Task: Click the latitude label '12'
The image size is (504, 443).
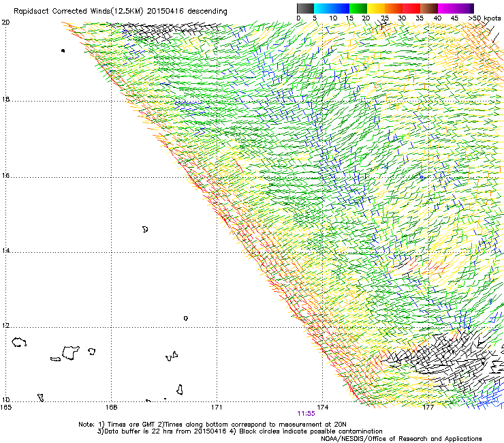Action: (x=5, y=326)
